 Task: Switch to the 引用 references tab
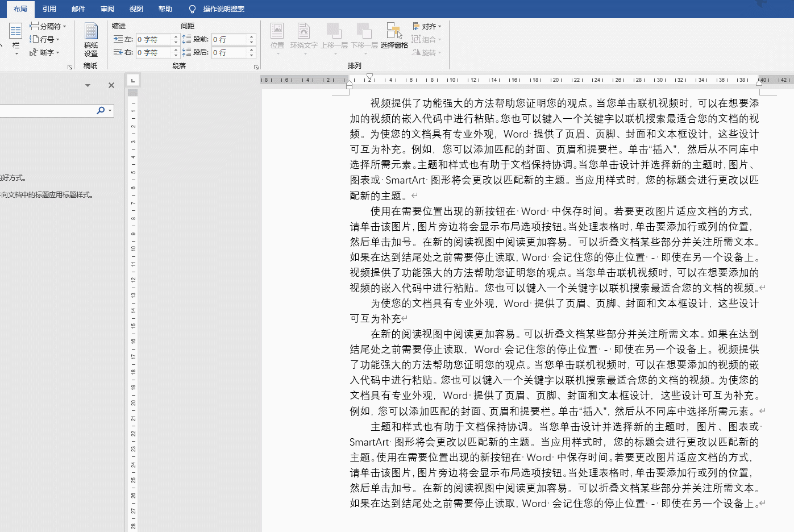click(x=49, y=9)
